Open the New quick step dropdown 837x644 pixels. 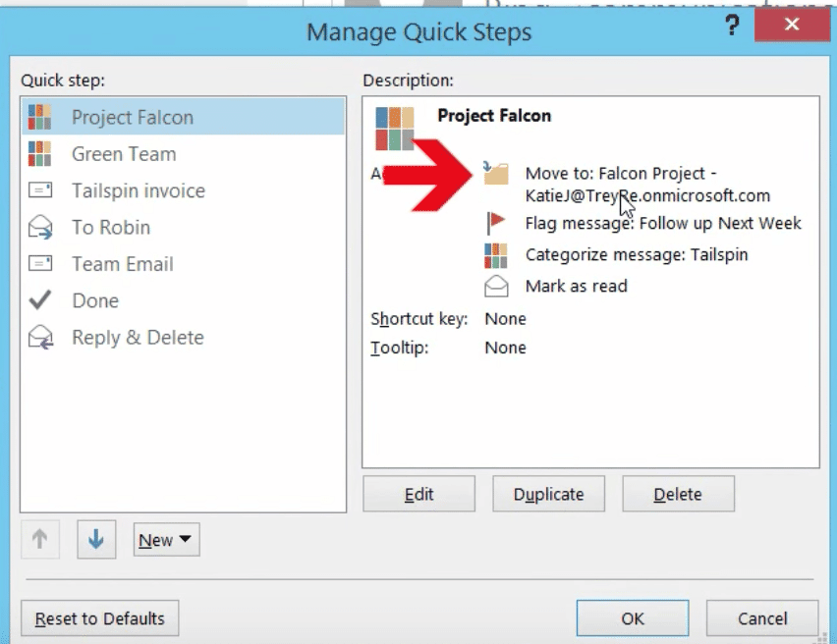point(166,540)
